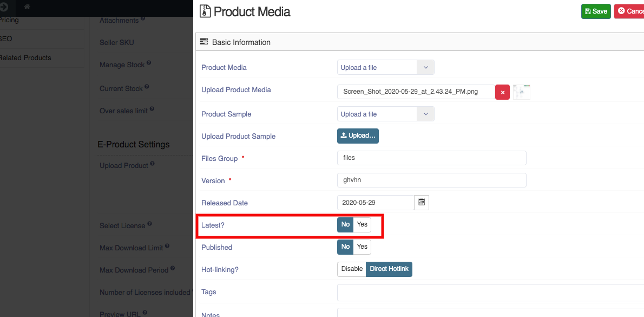Screen dimensions: 644x317
Task: Open the Related Products sidebar tab
Action: click(25, 57)
